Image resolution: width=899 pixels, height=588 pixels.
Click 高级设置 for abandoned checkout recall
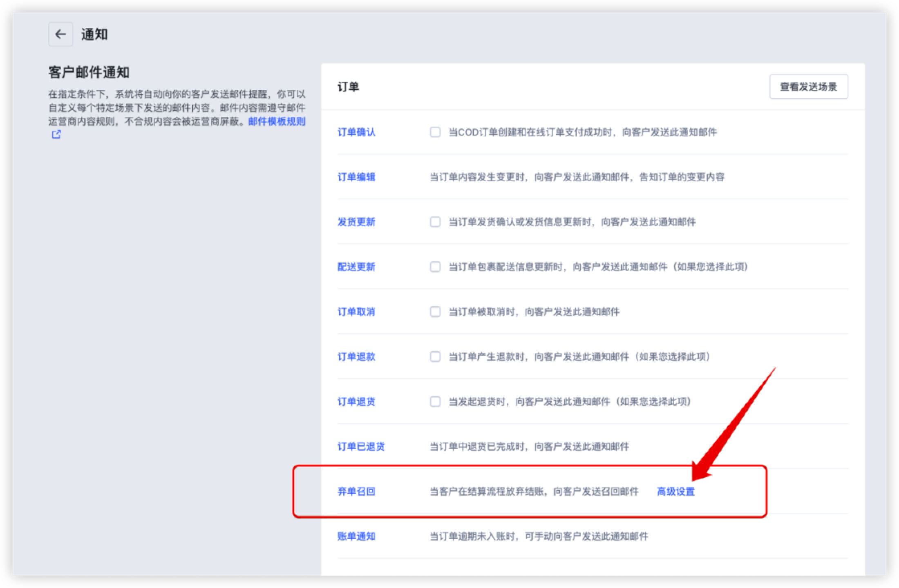coord(675,492)
